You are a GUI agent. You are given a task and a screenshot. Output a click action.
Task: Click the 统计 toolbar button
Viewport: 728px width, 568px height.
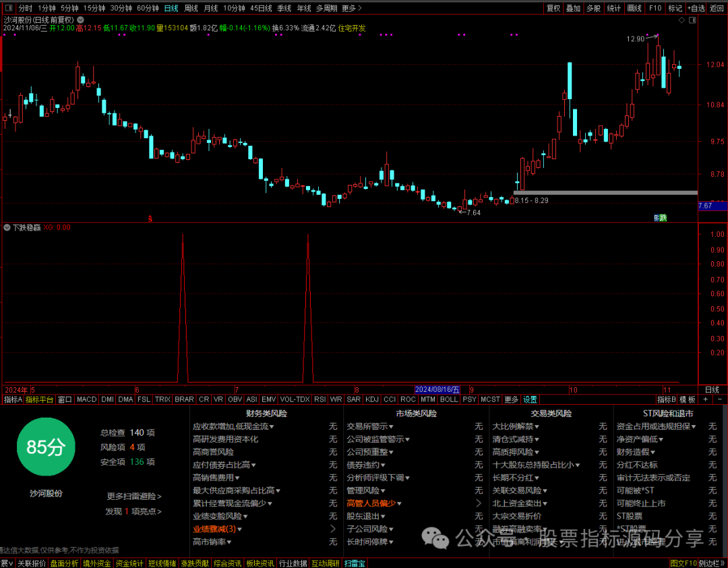click(614, 8)
